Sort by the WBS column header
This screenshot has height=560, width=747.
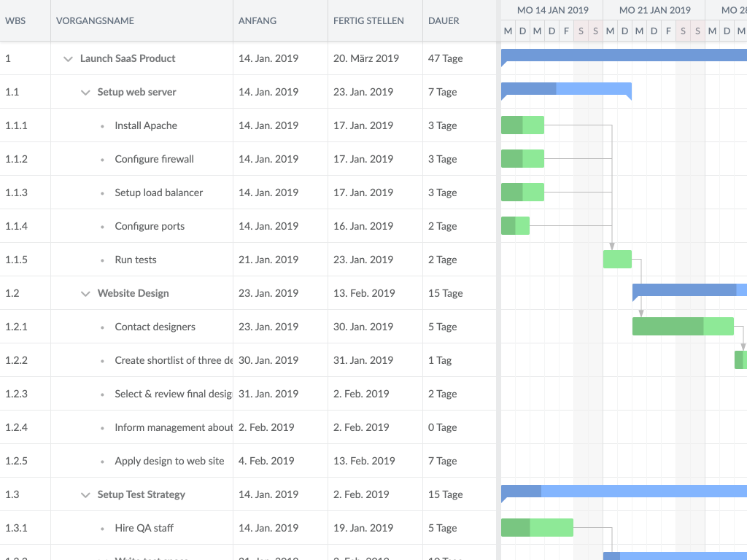pos(15,20)
